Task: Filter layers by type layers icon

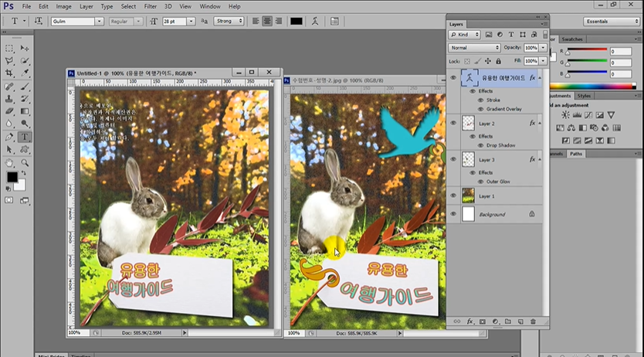Action: pyautogui.click(x=511, y=35)
